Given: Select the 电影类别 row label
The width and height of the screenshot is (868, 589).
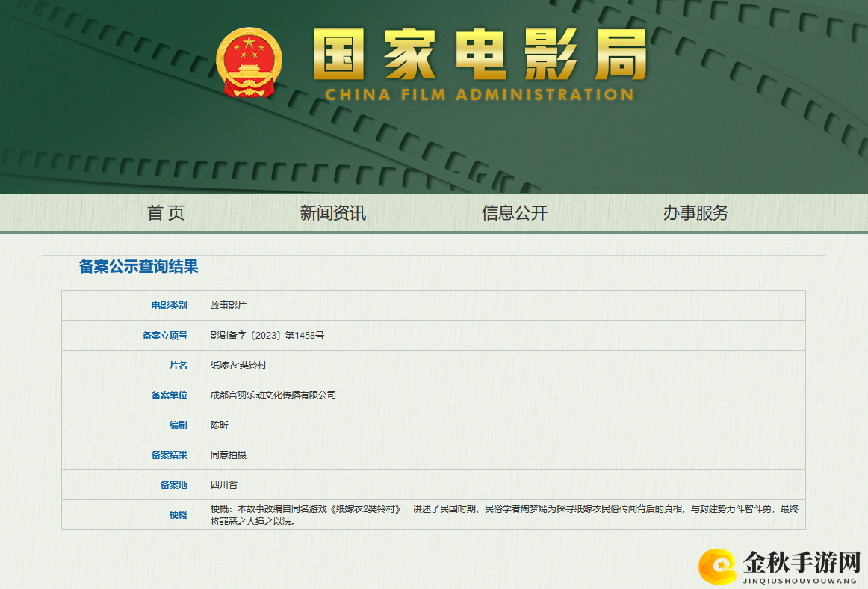Looking at the screenshot, I should (170, 305).
